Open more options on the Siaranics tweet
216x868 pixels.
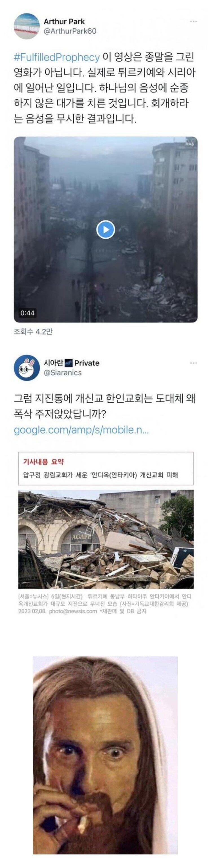click(x=193, y=363)
